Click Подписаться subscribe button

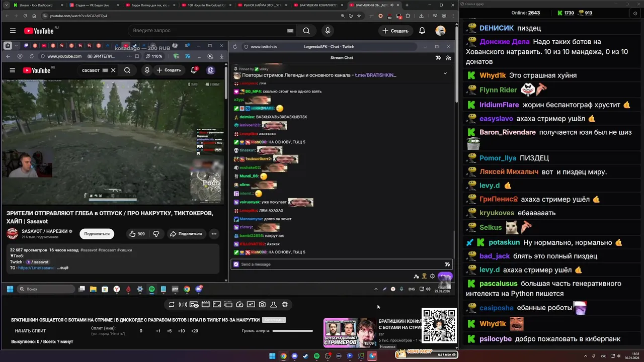[97, 234]
